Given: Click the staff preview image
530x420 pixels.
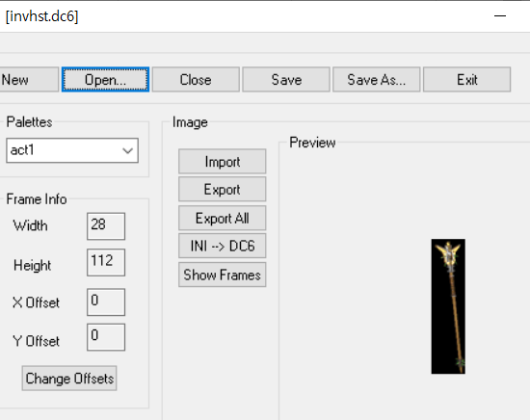Looking at the screenshot, I should (x=448, y=306).
